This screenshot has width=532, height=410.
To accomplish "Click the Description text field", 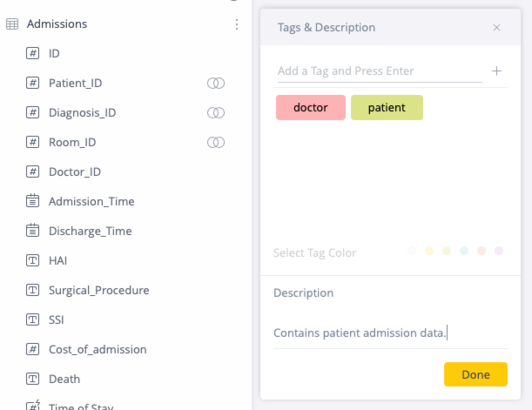I will 390,333.
